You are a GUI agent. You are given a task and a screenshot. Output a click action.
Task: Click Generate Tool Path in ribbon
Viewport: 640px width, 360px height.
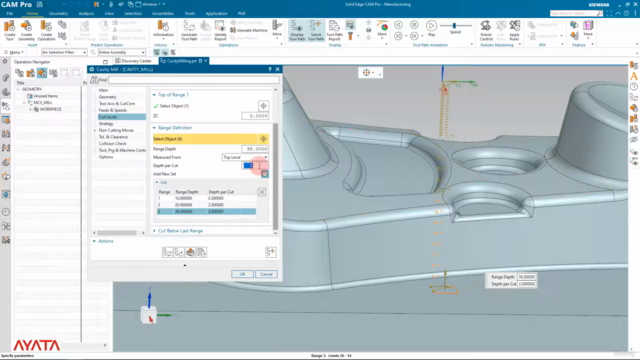[x=189, y=30]
